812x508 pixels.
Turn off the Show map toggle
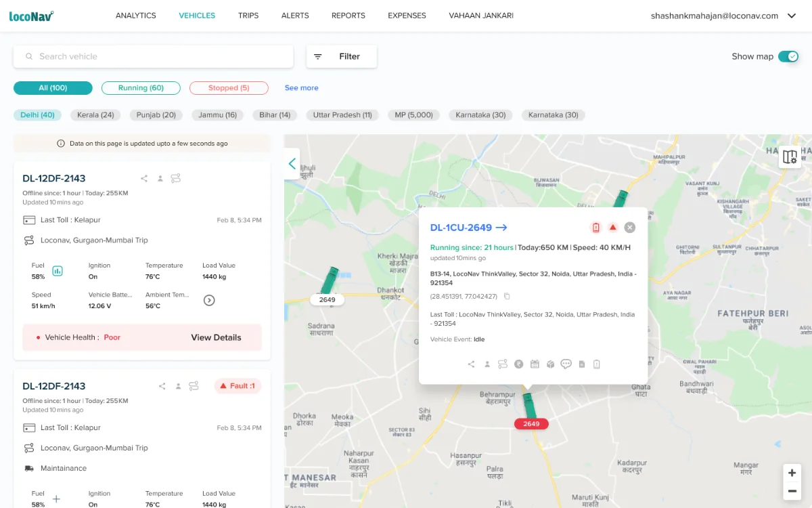[788, 56]
